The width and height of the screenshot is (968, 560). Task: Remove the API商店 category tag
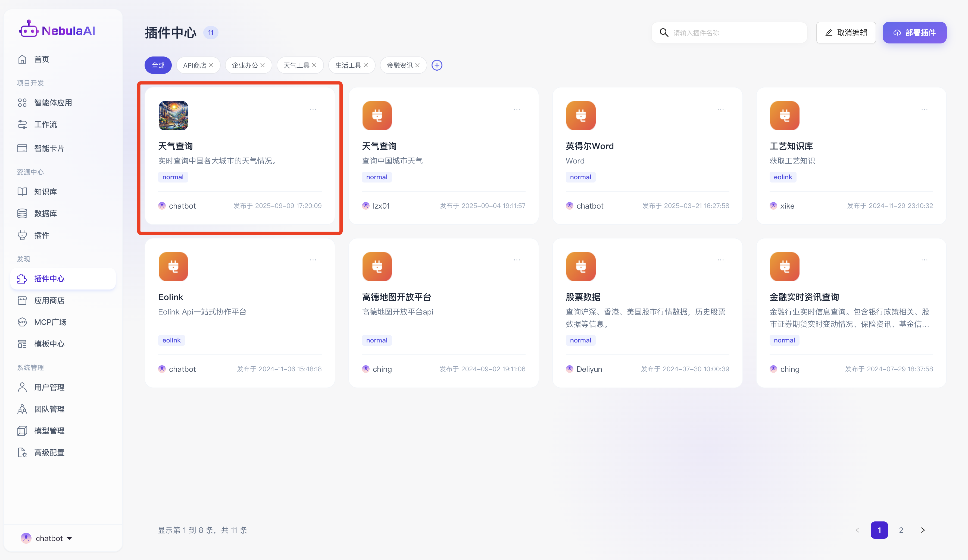click(x=211, y=65)
